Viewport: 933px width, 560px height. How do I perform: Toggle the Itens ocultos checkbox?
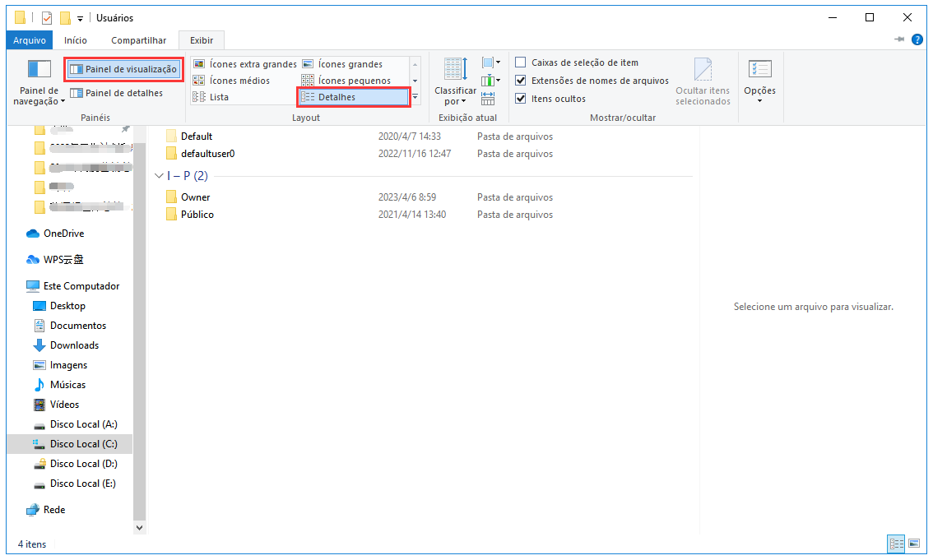click(x=521, y=99)
